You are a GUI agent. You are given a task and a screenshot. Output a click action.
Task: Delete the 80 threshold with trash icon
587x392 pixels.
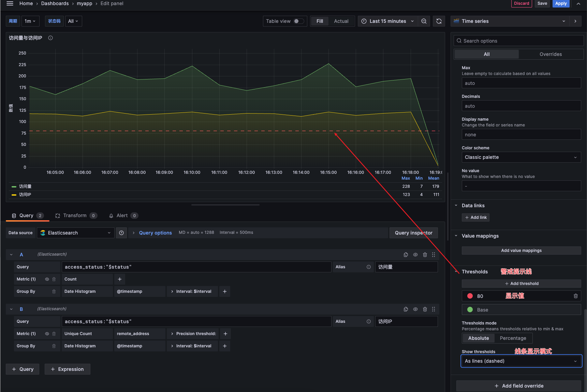(575, 296)
